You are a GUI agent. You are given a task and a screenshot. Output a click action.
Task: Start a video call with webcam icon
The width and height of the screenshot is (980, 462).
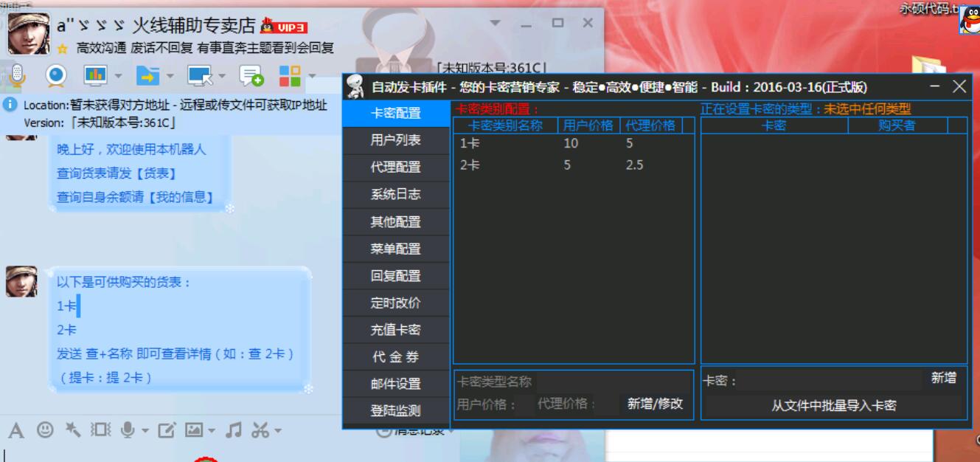[57, 75]
